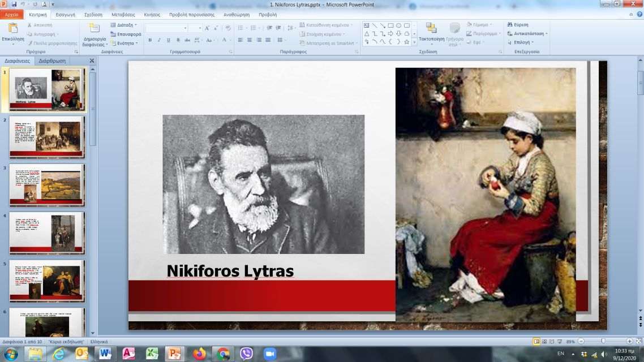644x362 pixels.
Task: Open the Font dialog launcher
Action: (230, 51)
